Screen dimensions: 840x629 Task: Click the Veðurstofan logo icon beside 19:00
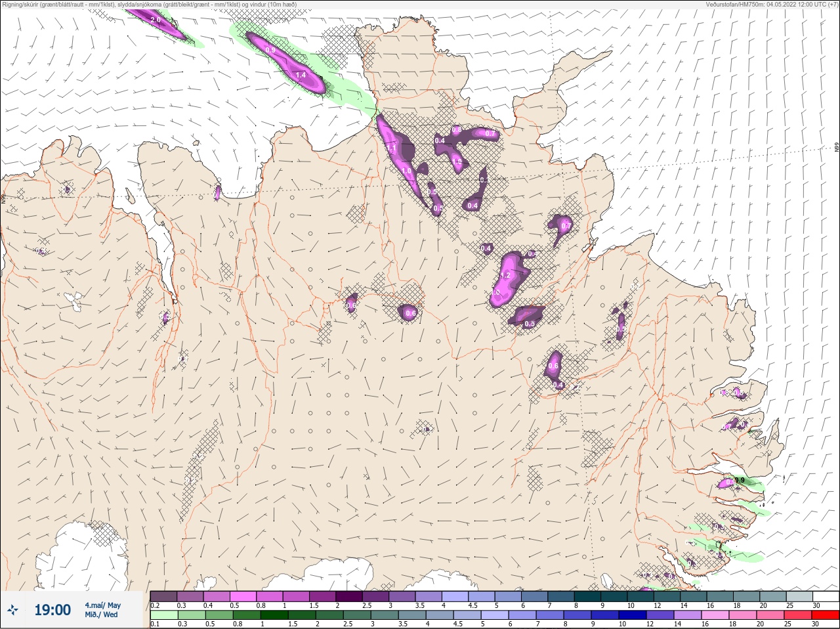pyautogui.click(x=12, y=611)
